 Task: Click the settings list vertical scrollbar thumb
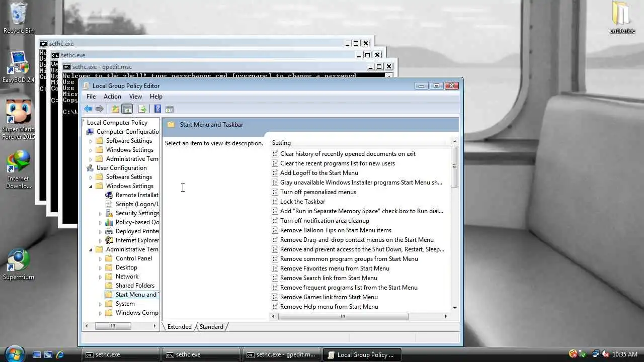454,167
